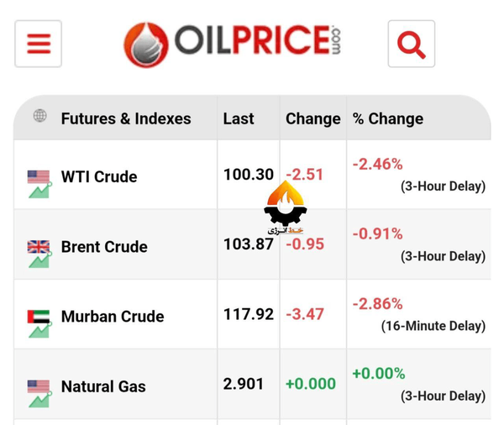
Task: Open the Brent Crude link
Action: point(104,247)
